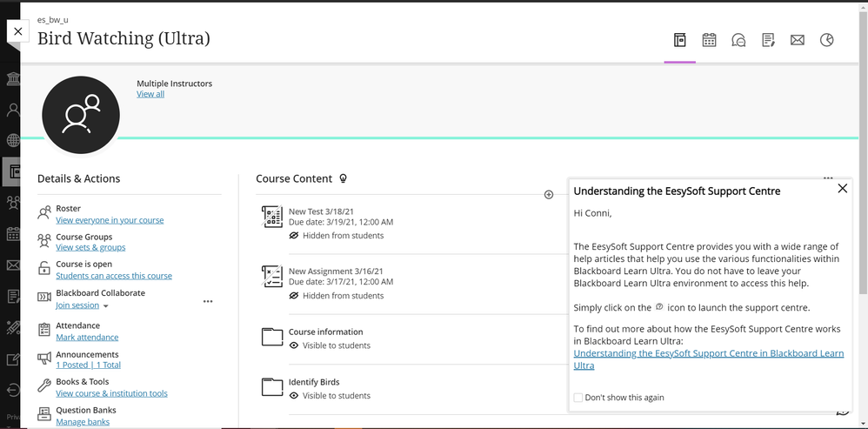Click the open padlock course icon

(44, 269)
